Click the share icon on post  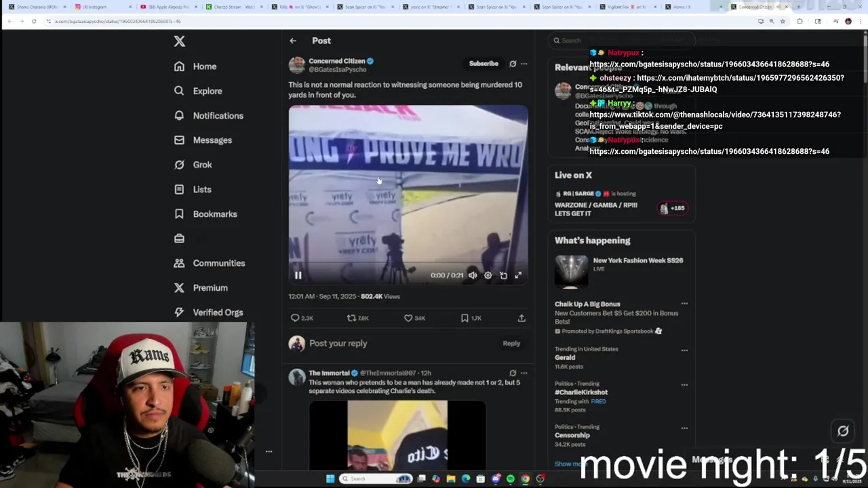tap(521, 318)
